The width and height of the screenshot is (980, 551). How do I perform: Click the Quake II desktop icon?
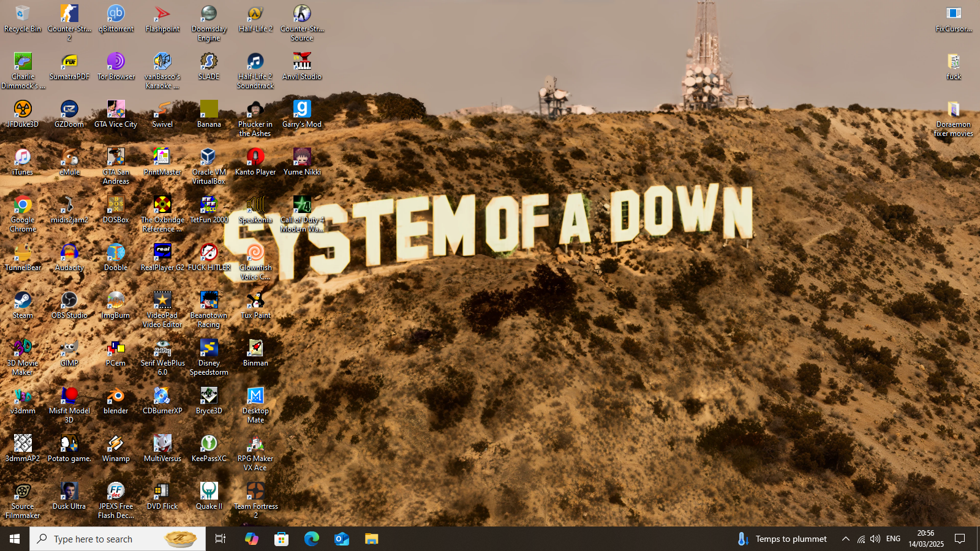pyautogui.click(x=209, y=497)
